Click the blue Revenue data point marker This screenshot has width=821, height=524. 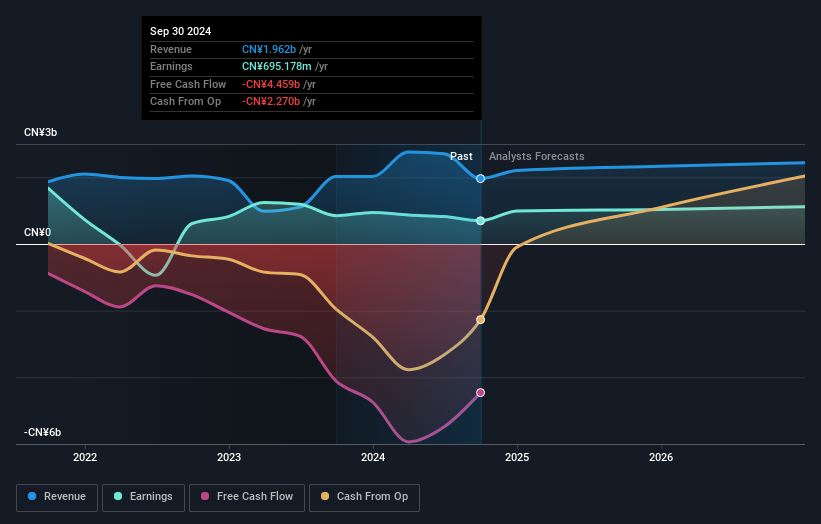pos(480,179)
